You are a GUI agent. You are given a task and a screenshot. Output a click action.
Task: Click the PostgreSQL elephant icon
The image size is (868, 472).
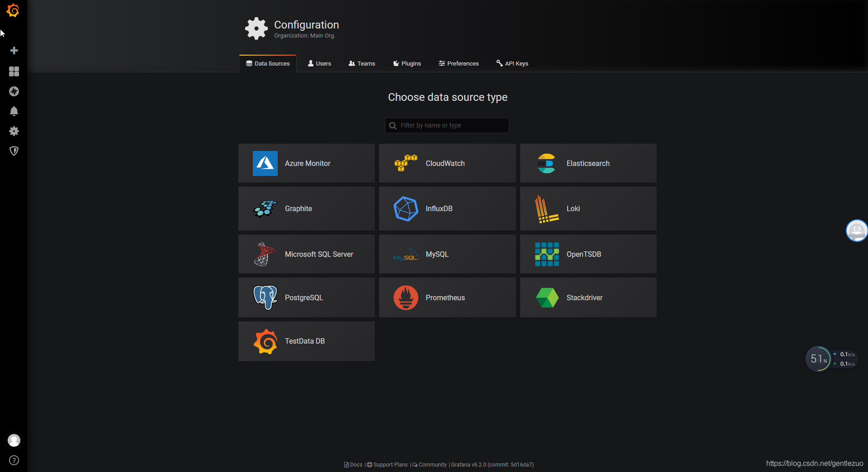(265, 297)
